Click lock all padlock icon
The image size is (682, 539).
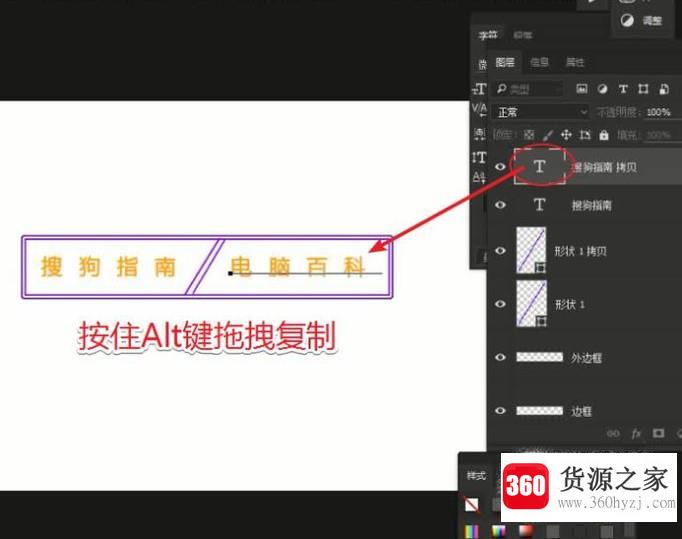point(604,135)
